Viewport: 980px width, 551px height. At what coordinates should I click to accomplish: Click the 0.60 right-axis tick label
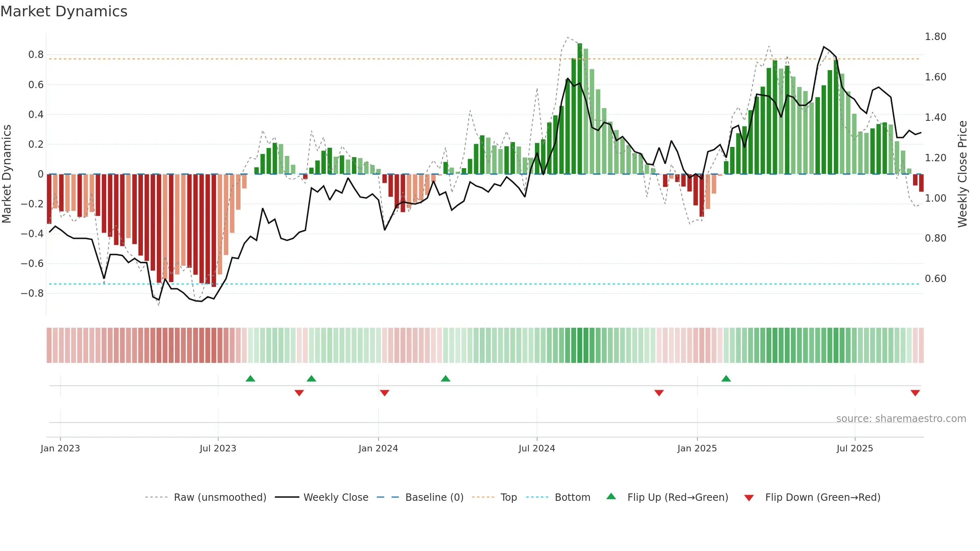pyautogui.click(x=935, y=279)
